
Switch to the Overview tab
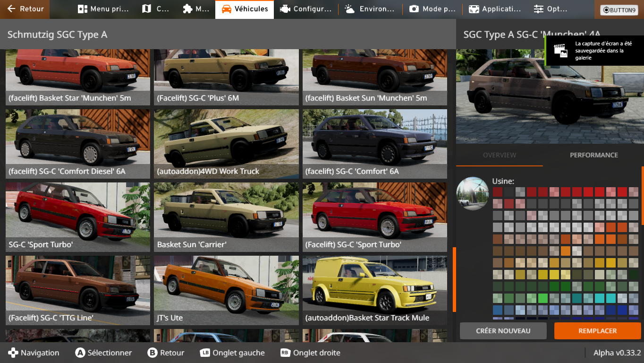click(x=500, y=155)
